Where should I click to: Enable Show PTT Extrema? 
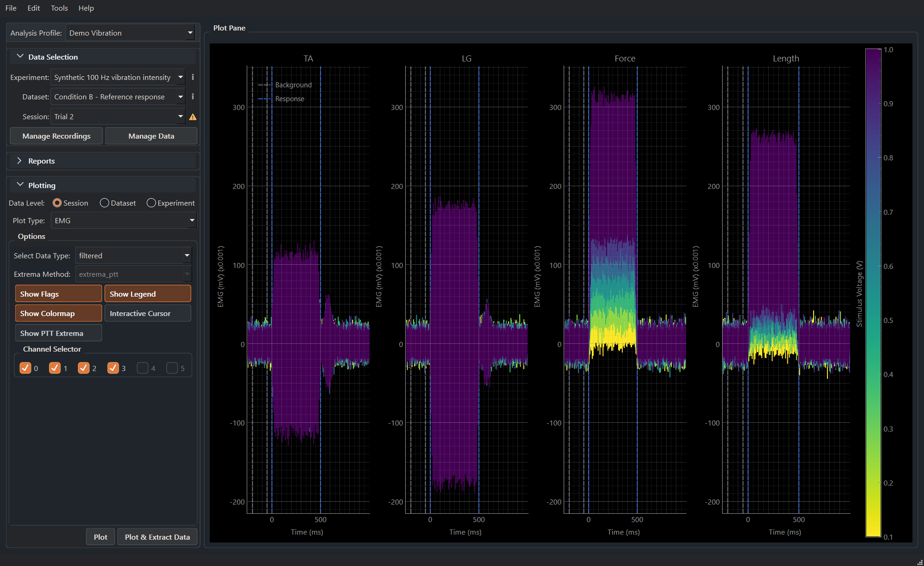58,333
